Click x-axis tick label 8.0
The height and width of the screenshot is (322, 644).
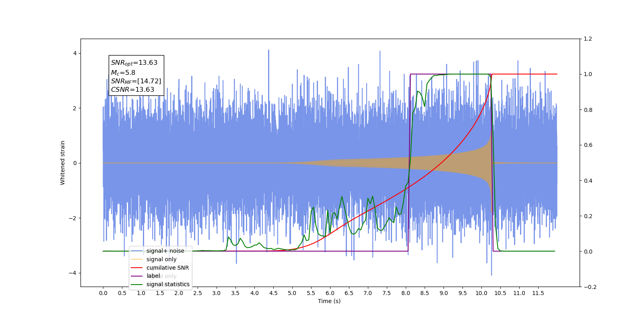[x=406, y=293]
